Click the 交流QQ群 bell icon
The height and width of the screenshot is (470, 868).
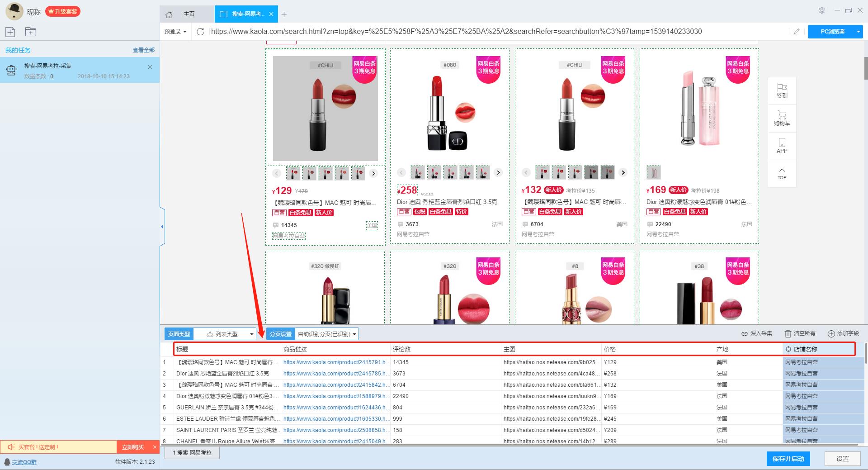click(x=7, y=462)
